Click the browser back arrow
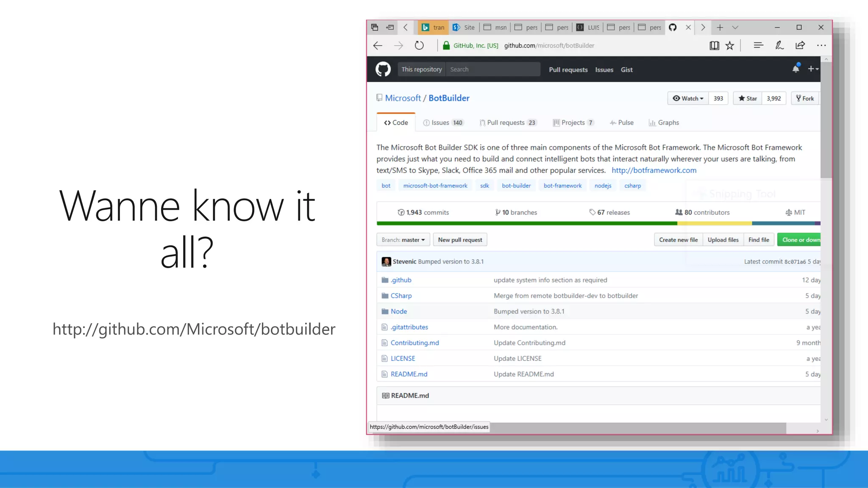This screenshot has width=868, height=488. pyautogui.click(x=378, y=45)
